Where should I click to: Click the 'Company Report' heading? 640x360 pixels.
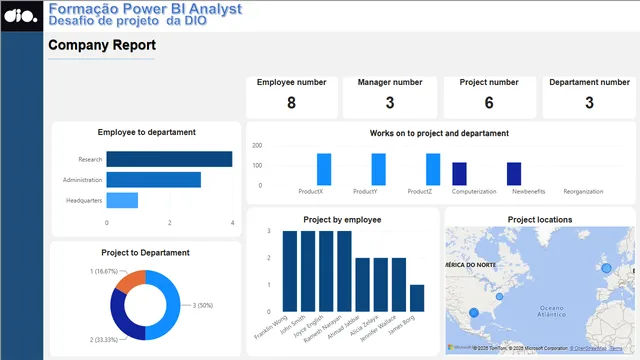102,45
